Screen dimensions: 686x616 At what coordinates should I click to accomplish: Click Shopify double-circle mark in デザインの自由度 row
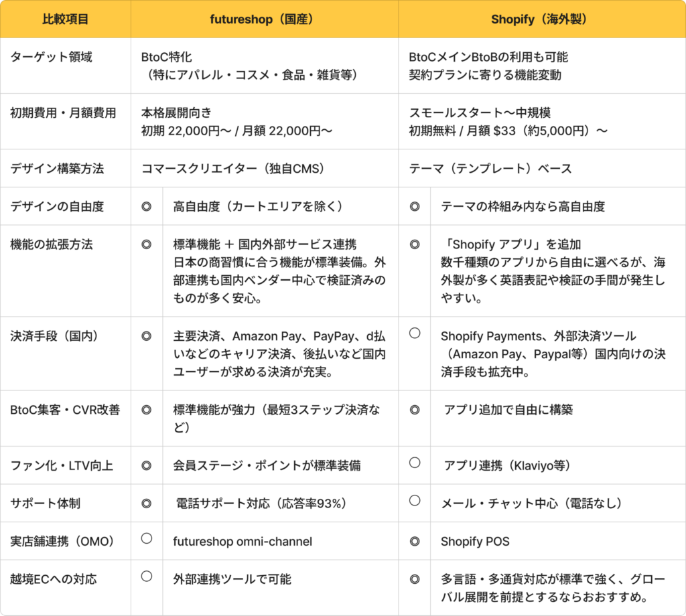tap(415, 206)
